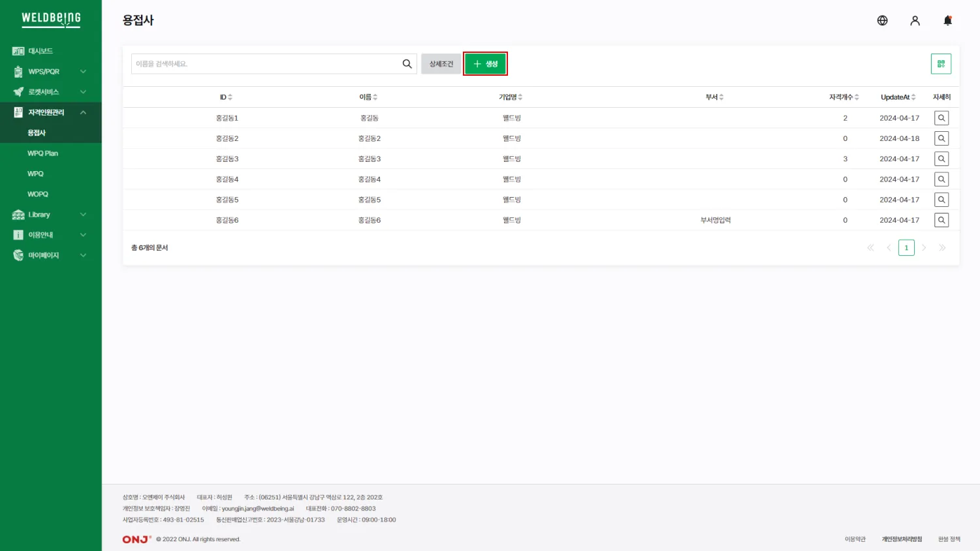Sort by UpdateAt column
The height and width of the screenshot is (551, 980).
[x=898, y=97]
